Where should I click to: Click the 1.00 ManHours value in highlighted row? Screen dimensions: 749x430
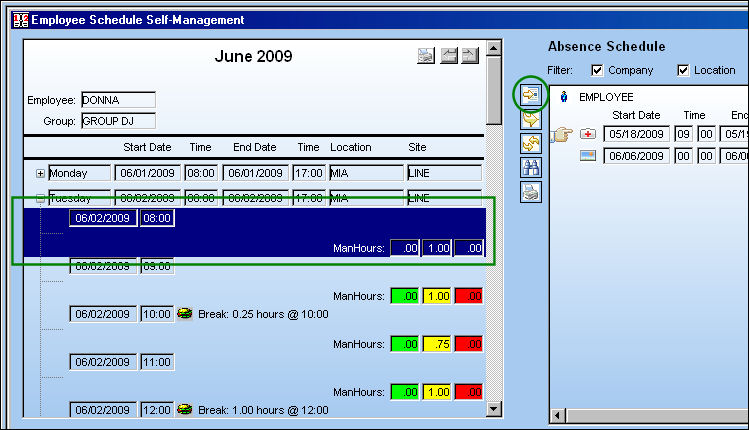[x=437, y=248]
